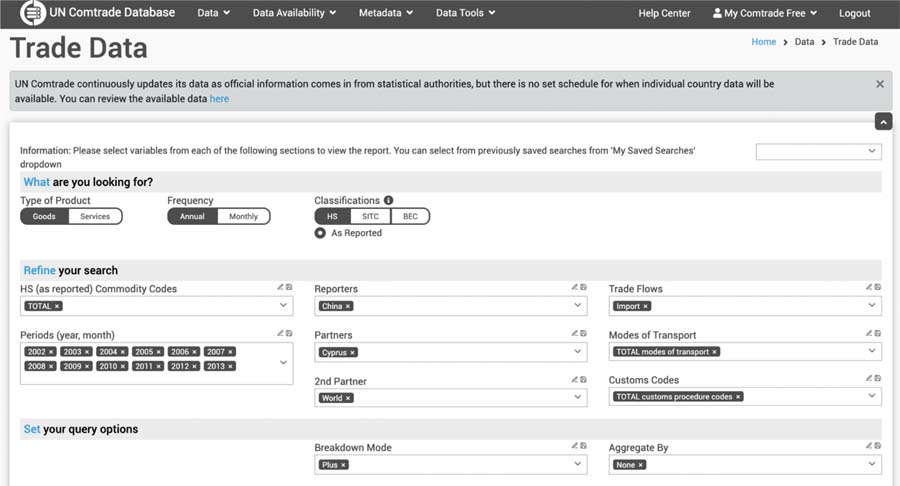900x486 pixels.
Task: Expand Modes of Transport dropdown arrow
Action: pos(872,351)
